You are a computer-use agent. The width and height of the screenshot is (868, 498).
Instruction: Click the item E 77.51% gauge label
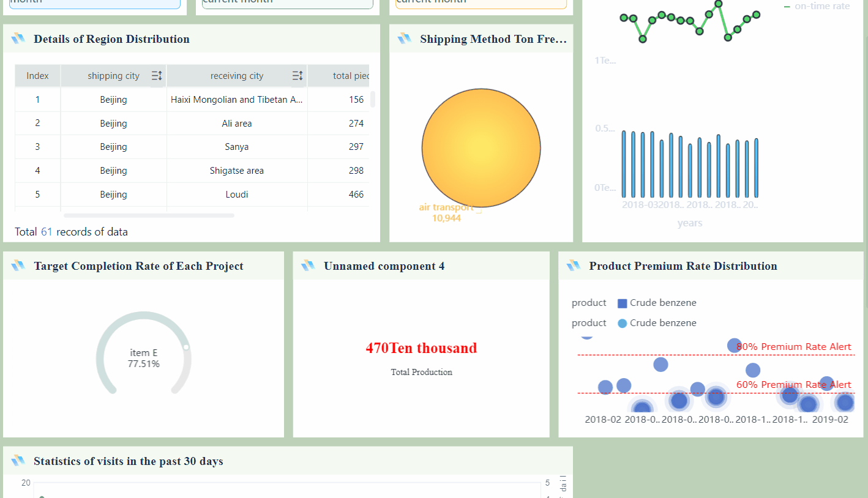tap(144, 359)
